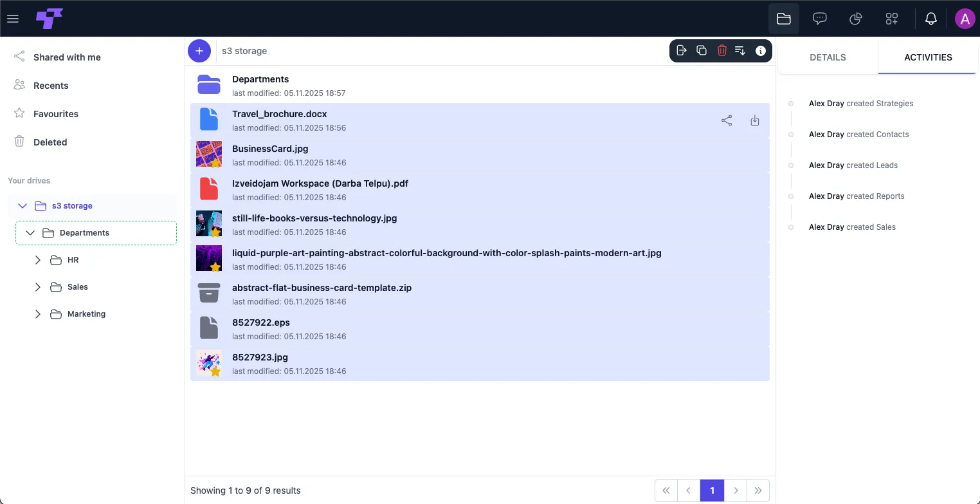Viewport: 980px width, 504px height.
Task: Click s3 storage breadcrumb
Action: click(244, 51)
